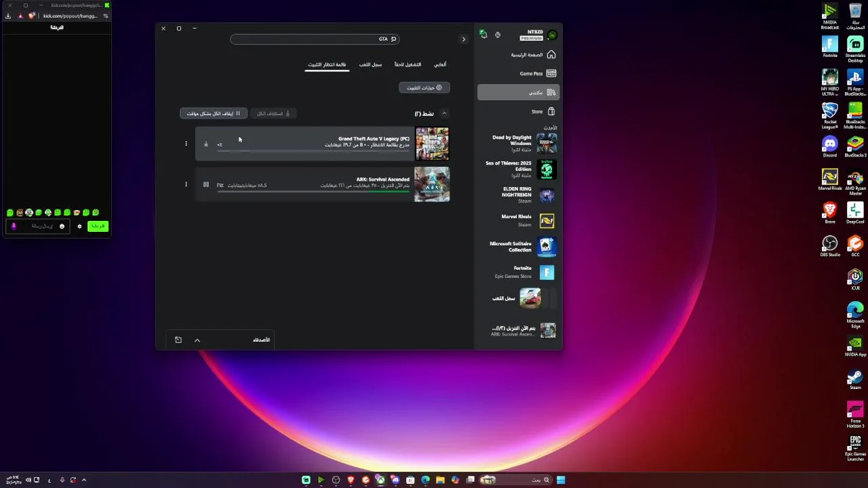
Task: Open Microsoft Solitaire Collection from the recent list
Action: (519, 247)
